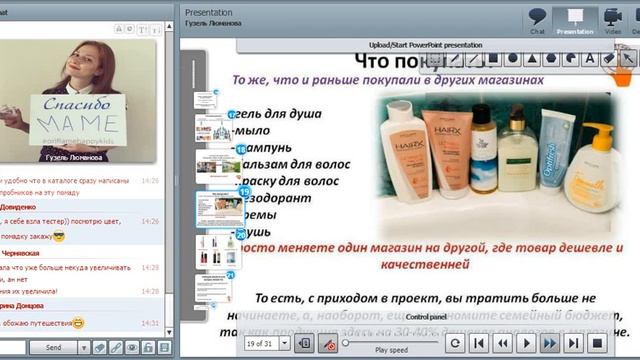This screenshot has width=640, height=360.
Task: Toggle the annotation pen button in control panel
Action: pyautogui.click(x=327, y=343)
